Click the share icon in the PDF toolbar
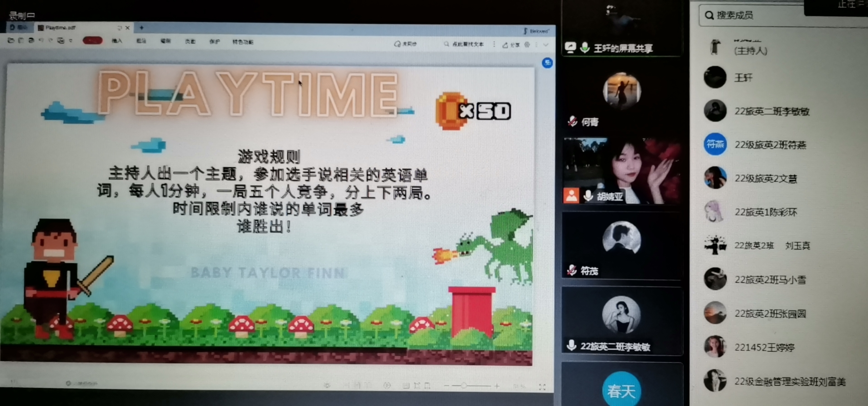The width and height of the screenshot is (868, 406). pos(505,45)
